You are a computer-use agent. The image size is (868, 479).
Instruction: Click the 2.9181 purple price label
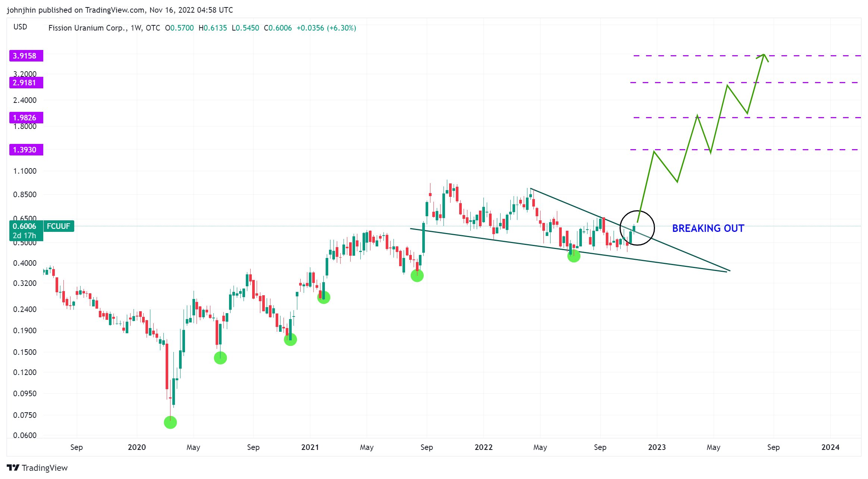click(26, 83)
